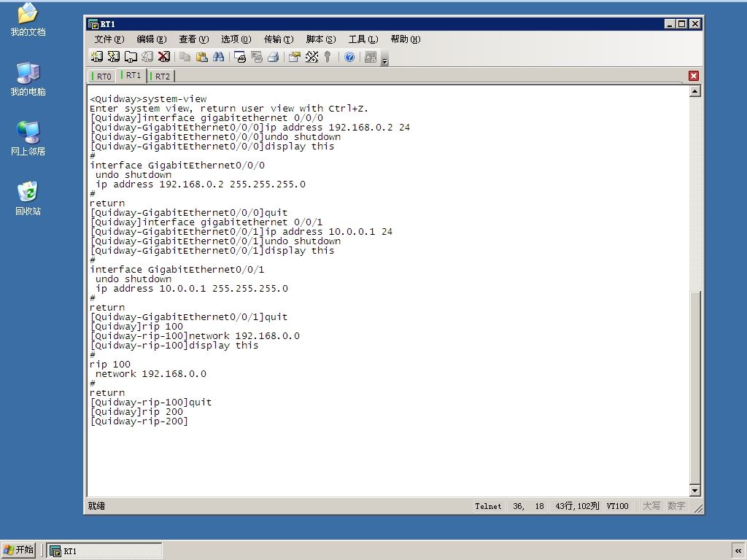Click the terminal scrollbar up arrow
The image size is (747, 560).
tap(695, 91)
